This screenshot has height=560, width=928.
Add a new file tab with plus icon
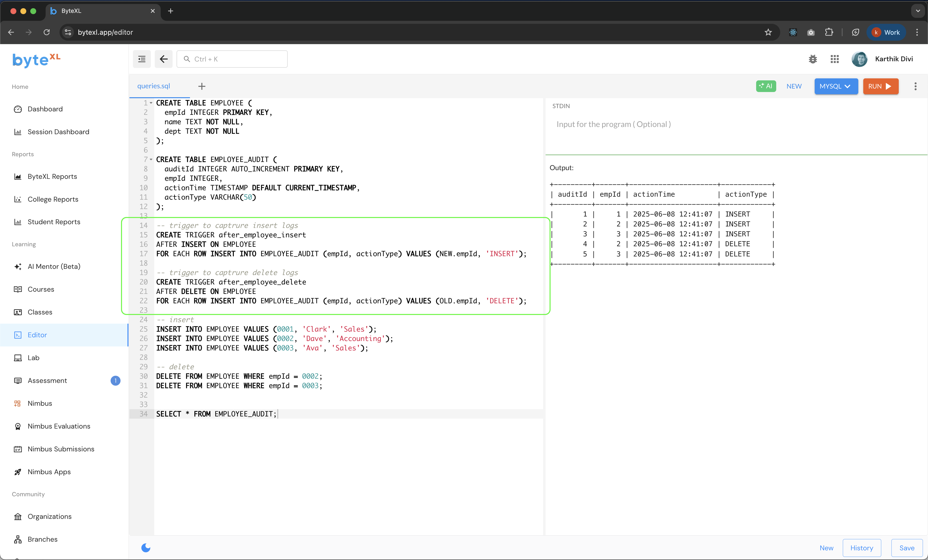click(201, 86)
